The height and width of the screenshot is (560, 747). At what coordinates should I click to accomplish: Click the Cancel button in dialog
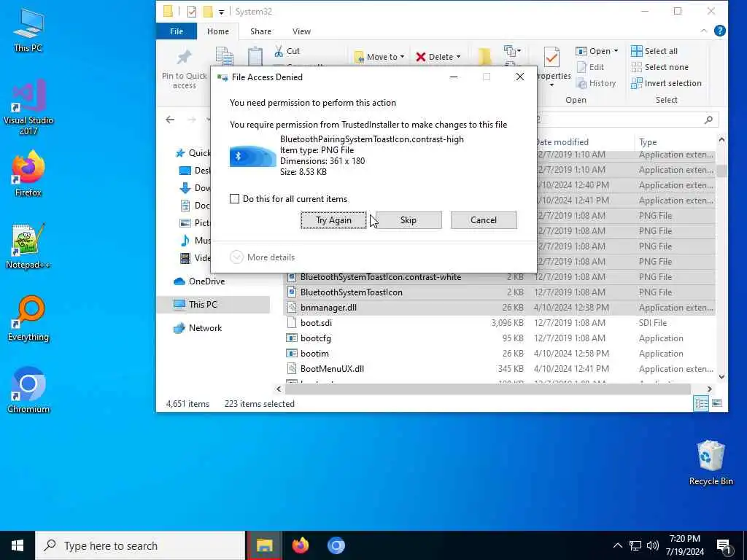pos(484,220)
